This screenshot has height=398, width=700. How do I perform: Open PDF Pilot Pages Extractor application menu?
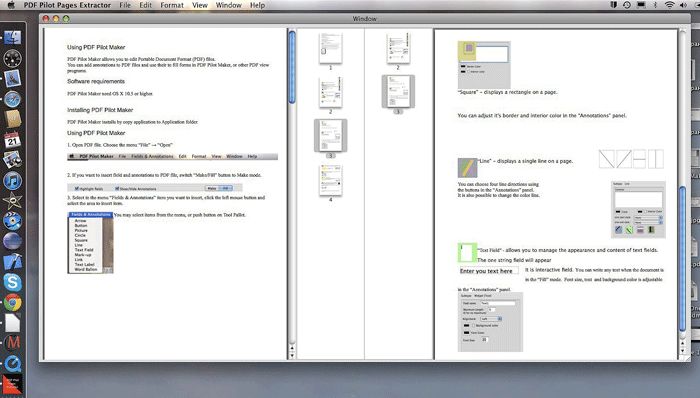[x=67, y=5]
